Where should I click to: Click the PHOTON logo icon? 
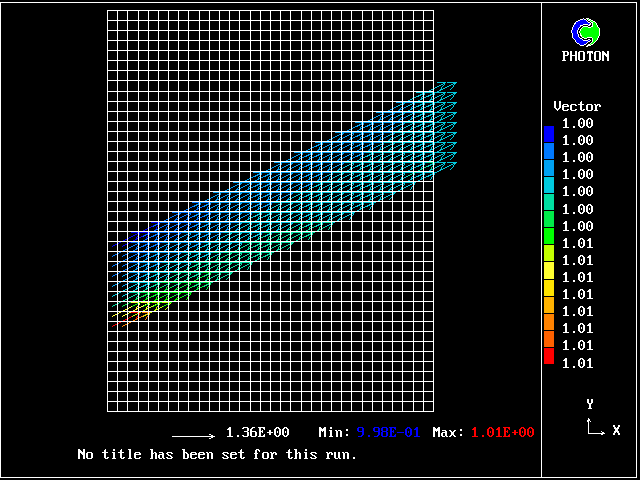click(585, 33)
